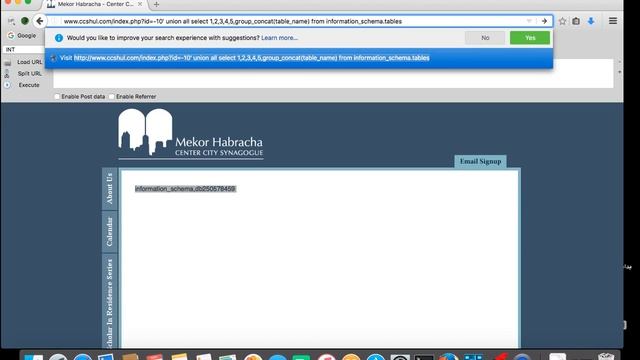
Task: Click the HackBar textarea scroll up arrow
Action: pos(620,62)
